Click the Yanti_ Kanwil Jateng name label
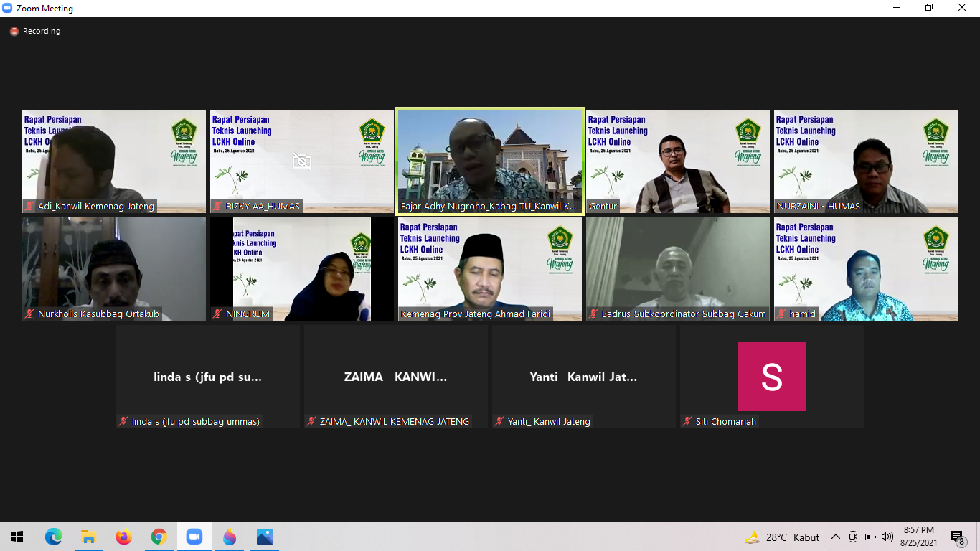Image resolution: width=980 pixels, height=551 pixels. 549,422
